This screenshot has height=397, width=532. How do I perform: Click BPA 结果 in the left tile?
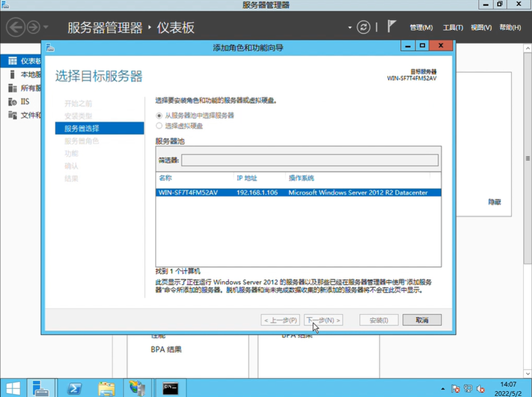(x=167, y=350)
